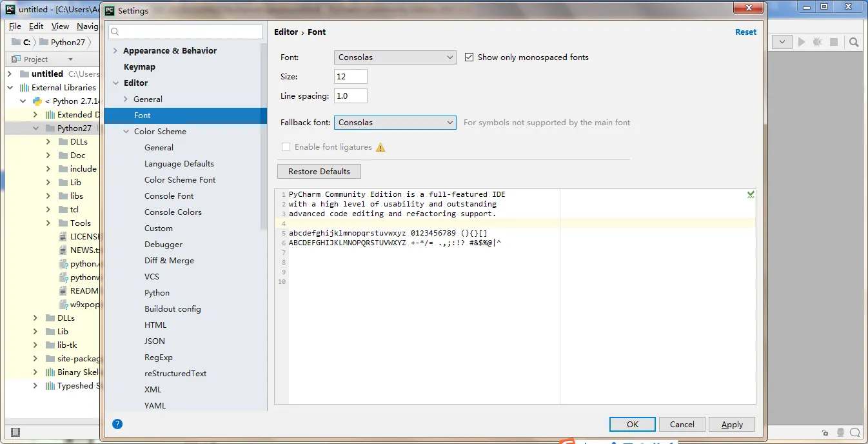The image size is (868, 444).
Task: Click the lock icon in main status bar
Action: (825, 432)
